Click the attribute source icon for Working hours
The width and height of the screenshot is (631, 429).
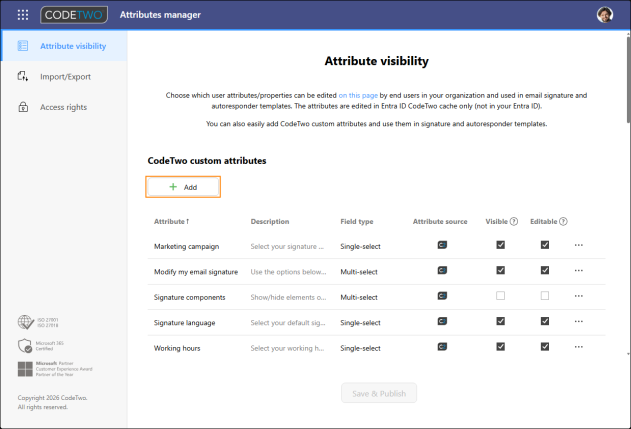(x=442, y=347)
